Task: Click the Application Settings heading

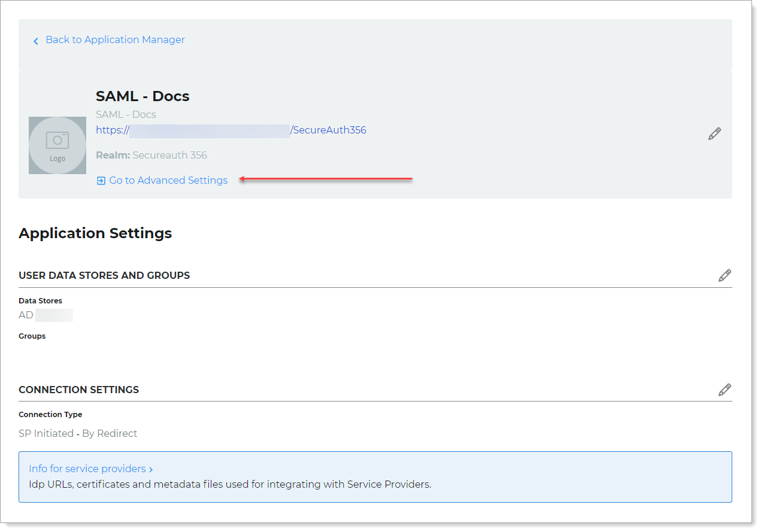Action: pyautogui.click(x=95, y=233)
